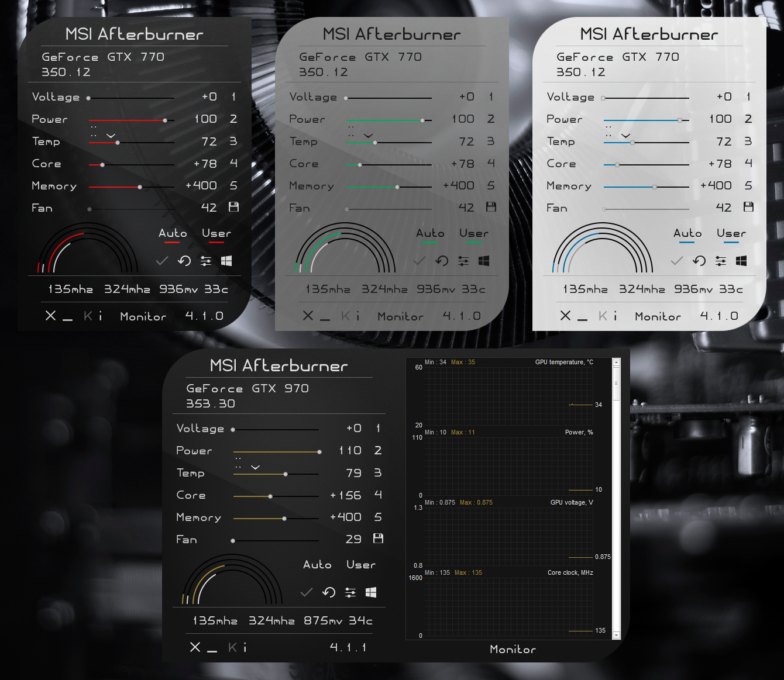This screenshot has width=784, height=680.
Task: Show info i icon in GTX 970 window
Action: click(x=245, y=647)
